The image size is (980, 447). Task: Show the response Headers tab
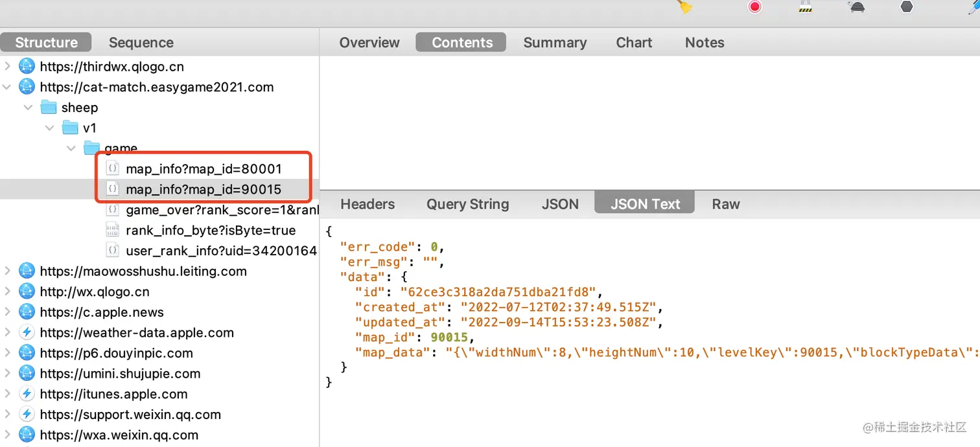[367, 204]
